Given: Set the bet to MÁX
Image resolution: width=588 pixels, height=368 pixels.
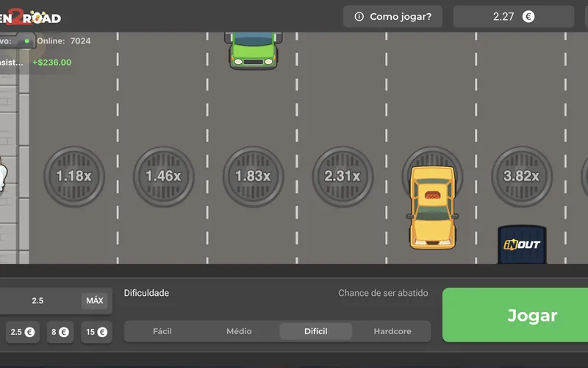Looking at the screenshot, I should tap(95, 301).
